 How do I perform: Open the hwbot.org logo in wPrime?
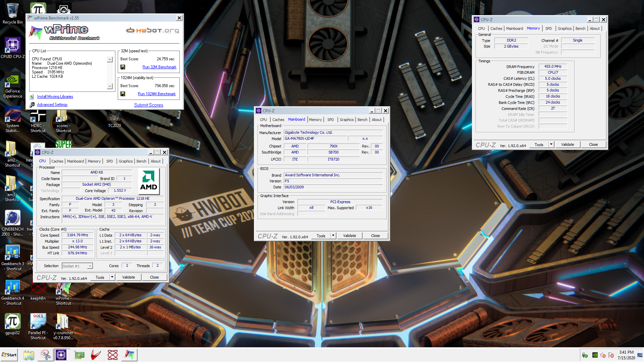[x=152, y=31]
